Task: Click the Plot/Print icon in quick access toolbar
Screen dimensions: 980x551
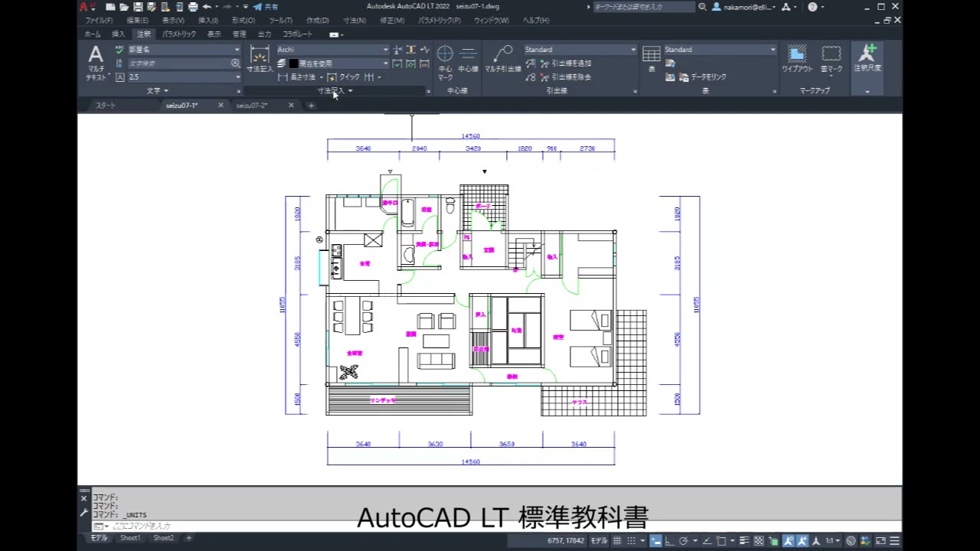Action: tap(193, 7)
